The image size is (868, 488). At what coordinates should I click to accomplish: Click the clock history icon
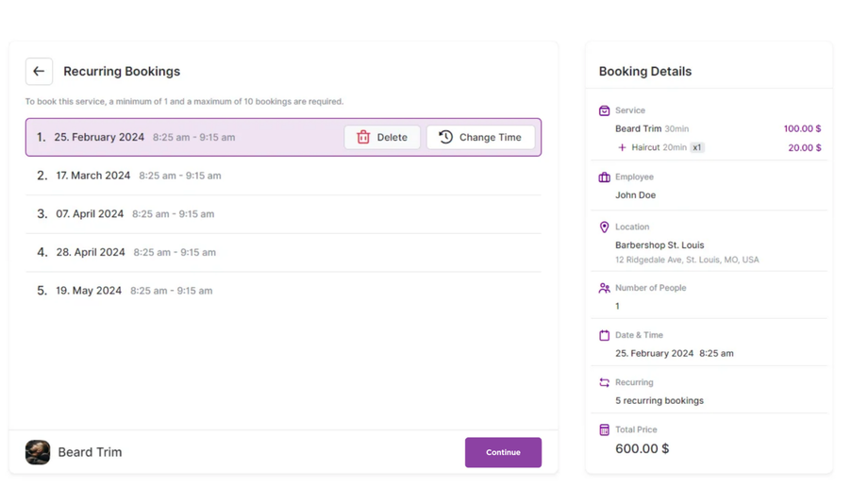click(x=445, y=137)
